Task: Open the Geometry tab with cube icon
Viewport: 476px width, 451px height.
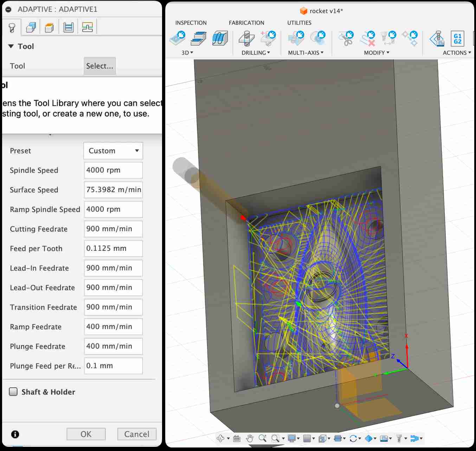Action: 31,27
